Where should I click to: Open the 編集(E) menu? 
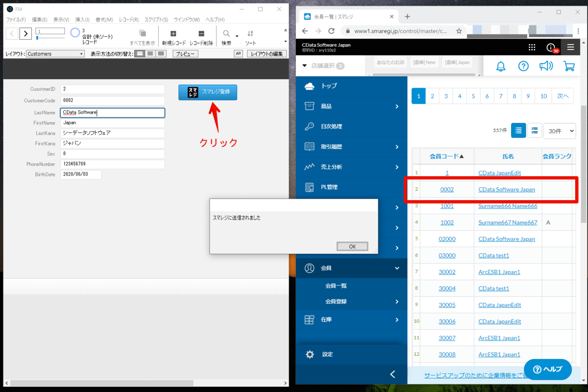pyautogui.click(x=39, y=20)
